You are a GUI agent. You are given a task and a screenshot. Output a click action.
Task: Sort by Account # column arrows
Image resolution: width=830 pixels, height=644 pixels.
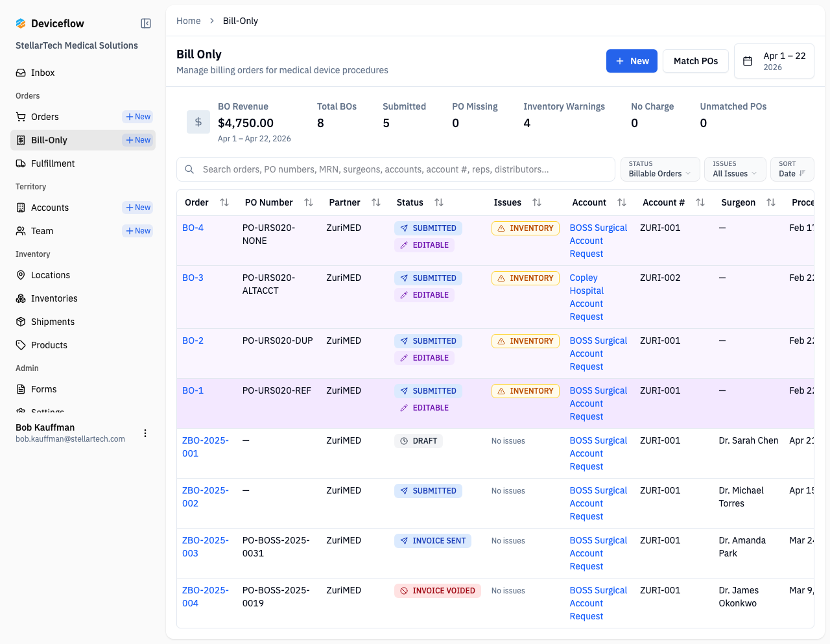tap(700, 202)
